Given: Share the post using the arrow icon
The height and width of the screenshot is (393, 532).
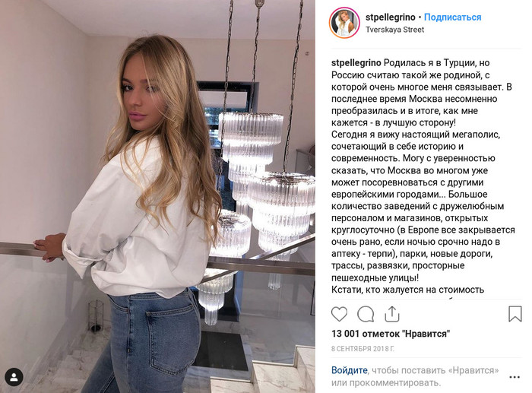Looking at the screenshot, I should [392, 314].
